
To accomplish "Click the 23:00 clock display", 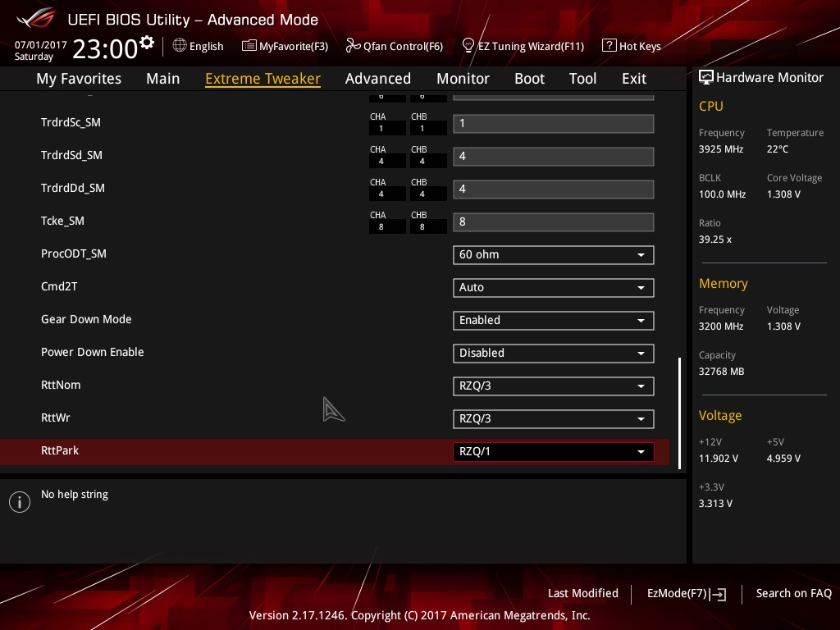I will (x=105, y=48).
